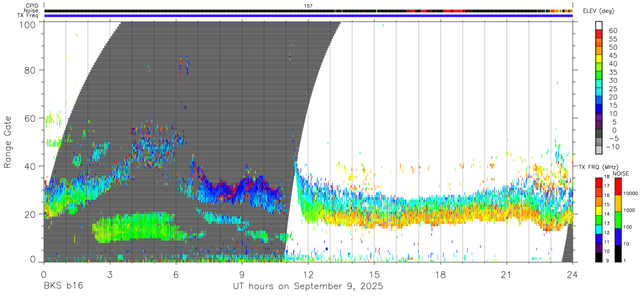
Task: Click the CPID value '157'
Action: [308, 6]
